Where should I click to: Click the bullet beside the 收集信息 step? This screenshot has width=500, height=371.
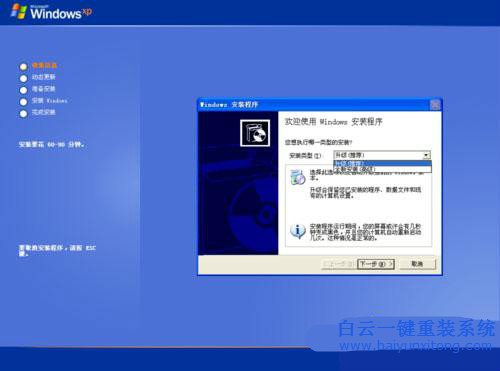click(23, 67)
